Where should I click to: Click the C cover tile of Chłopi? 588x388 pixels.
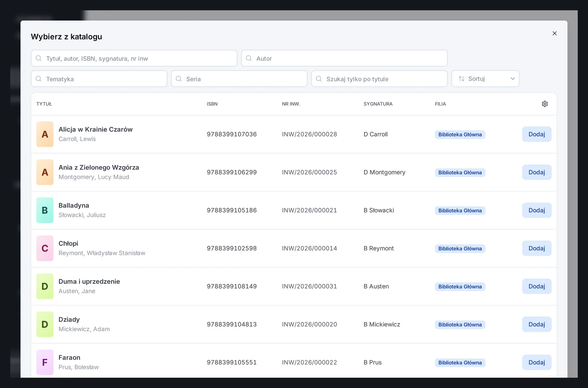(45, 248)
